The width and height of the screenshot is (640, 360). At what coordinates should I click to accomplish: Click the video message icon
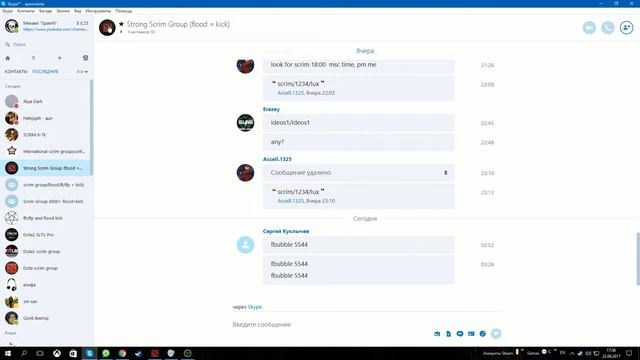pyautogui.click(x=460, y=334)
